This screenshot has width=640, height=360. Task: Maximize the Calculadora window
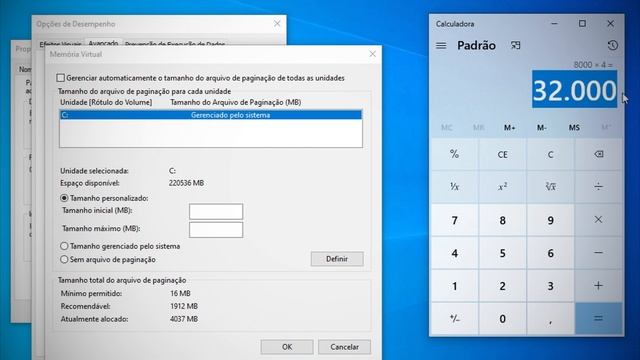click(x=582, y=24)
